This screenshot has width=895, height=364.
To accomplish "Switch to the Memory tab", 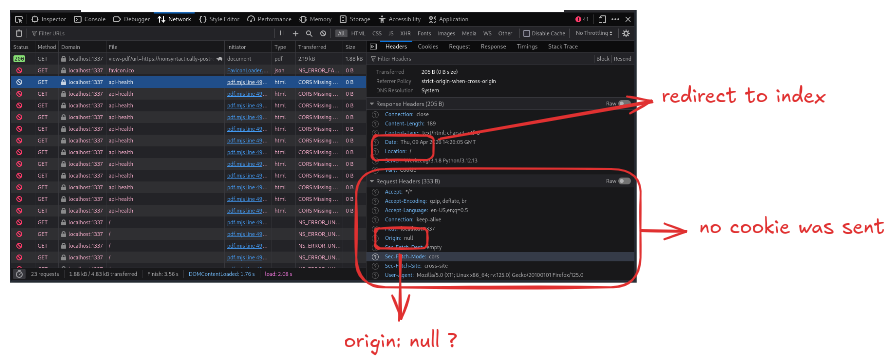I will [x=316, y=19].
